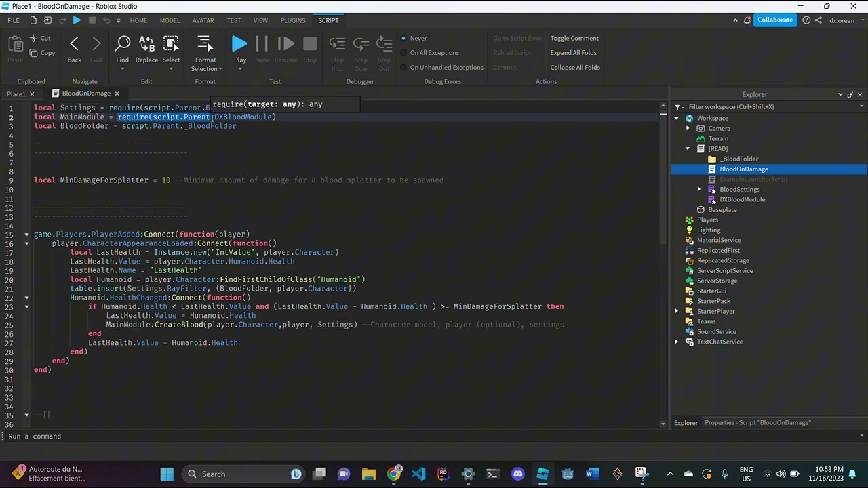
Task: Select the _BloodFolder folder
Action: [x=739, y=159]
